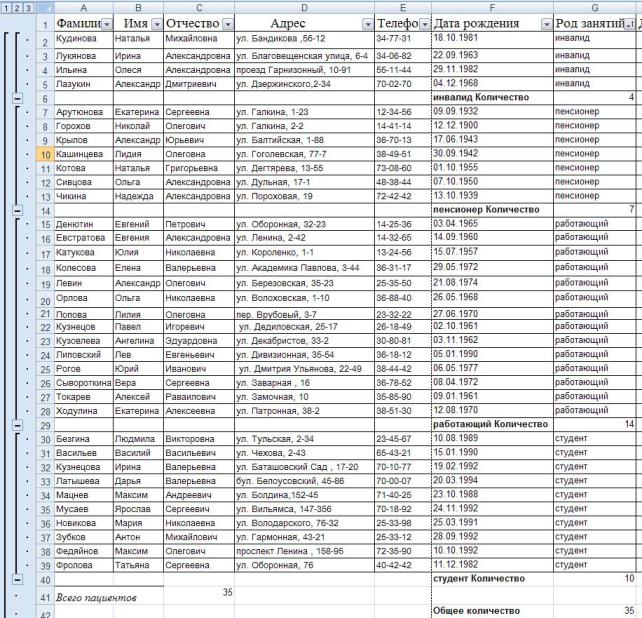
Task: Click cell with surname Кудинова
Action: 84,39
